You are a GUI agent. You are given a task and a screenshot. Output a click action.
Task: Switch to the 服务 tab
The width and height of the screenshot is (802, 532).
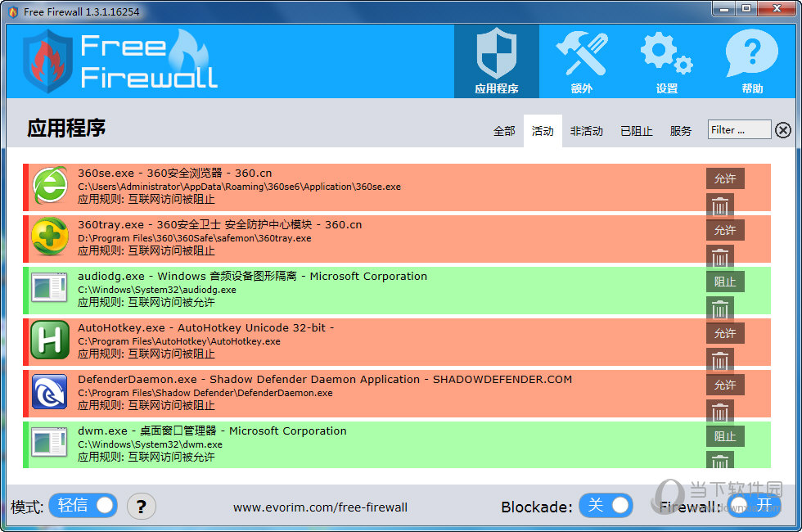(x=681, y=131)
